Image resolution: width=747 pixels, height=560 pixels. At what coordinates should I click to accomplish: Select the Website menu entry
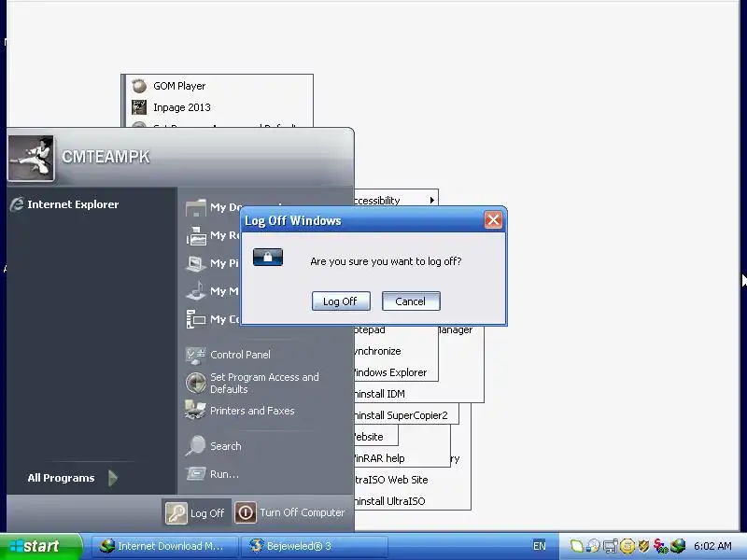coord(369,437)
